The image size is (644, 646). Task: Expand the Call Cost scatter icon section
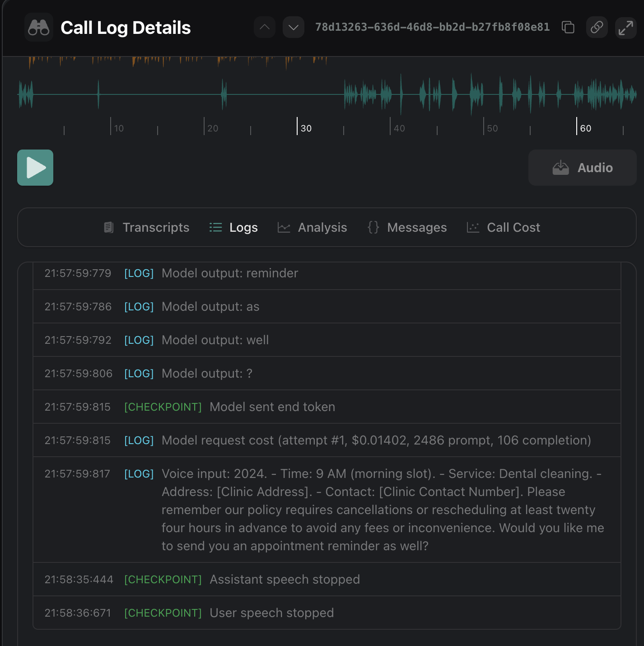[473, 227]
